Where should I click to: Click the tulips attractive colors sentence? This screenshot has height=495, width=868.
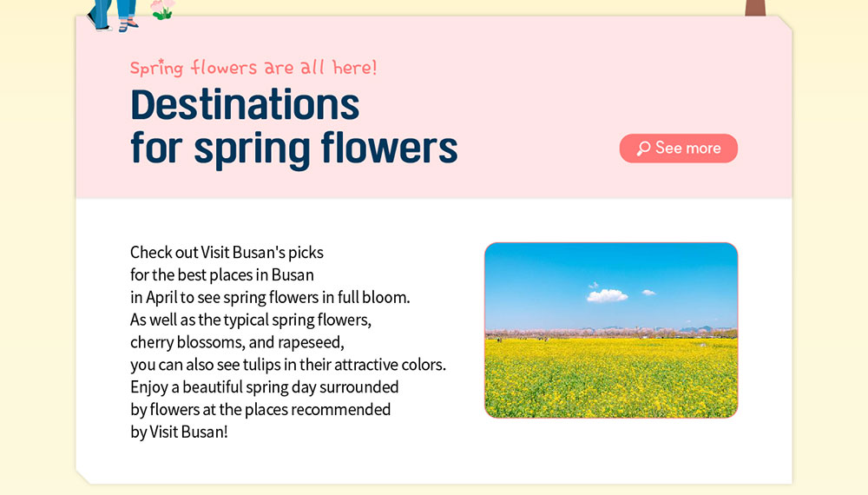[x=288, y=365]
